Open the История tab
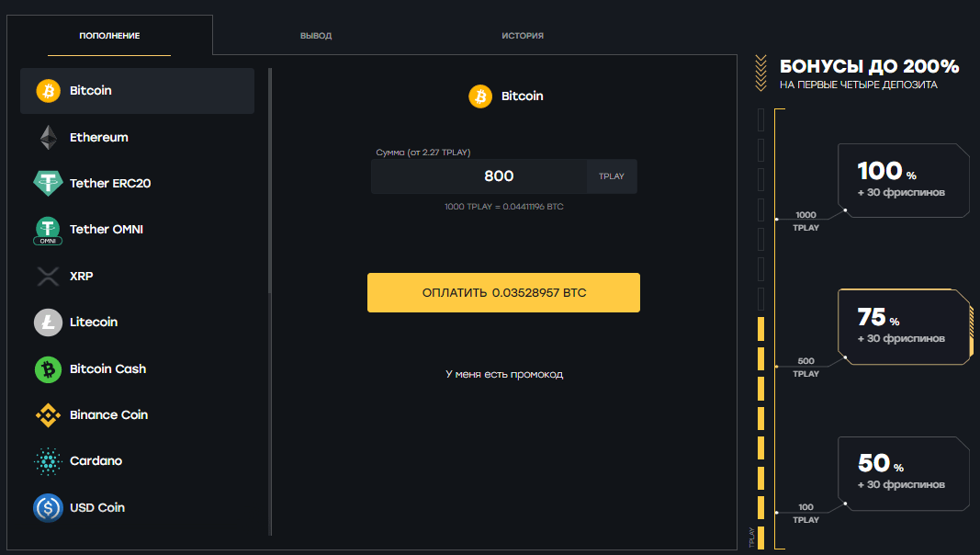The width and height of the screenshot is (980, 555). point(523,36)
